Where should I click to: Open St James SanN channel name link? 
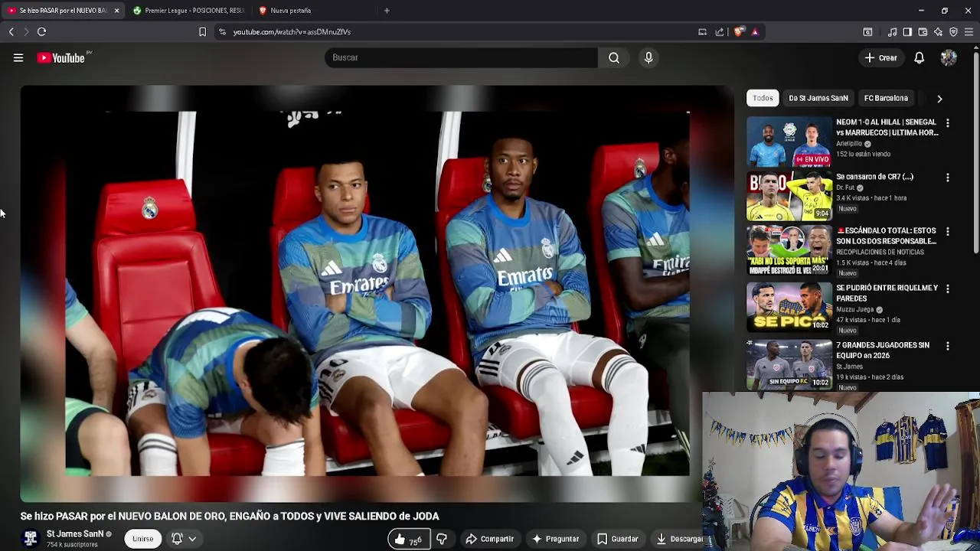[75, 534]
